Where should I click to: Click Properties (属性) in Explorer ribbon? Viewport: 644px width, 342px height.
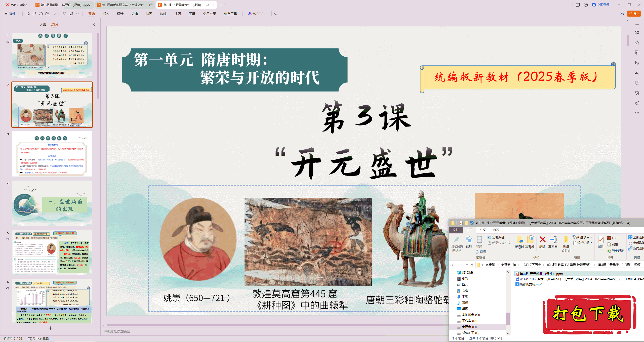(601, 242)
